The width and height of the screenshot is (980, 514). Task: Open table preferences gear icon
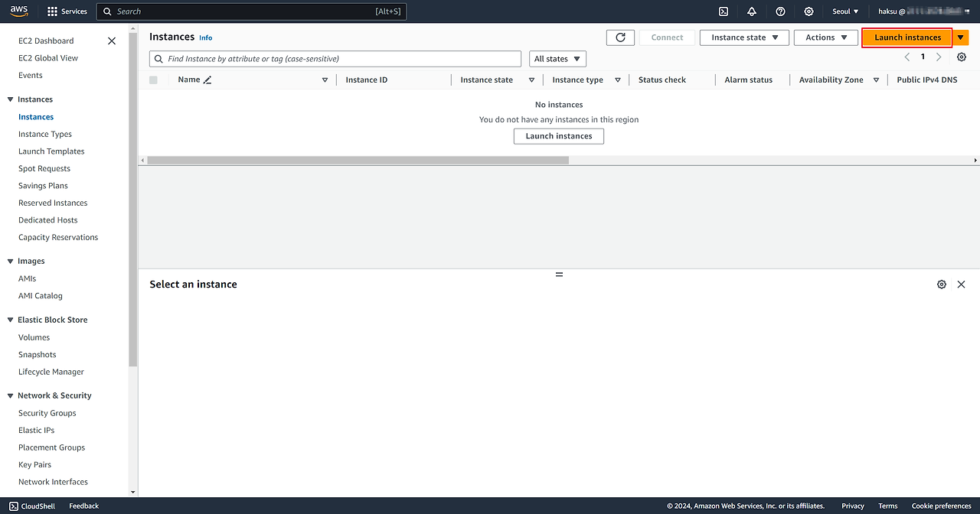click(962, 57)
